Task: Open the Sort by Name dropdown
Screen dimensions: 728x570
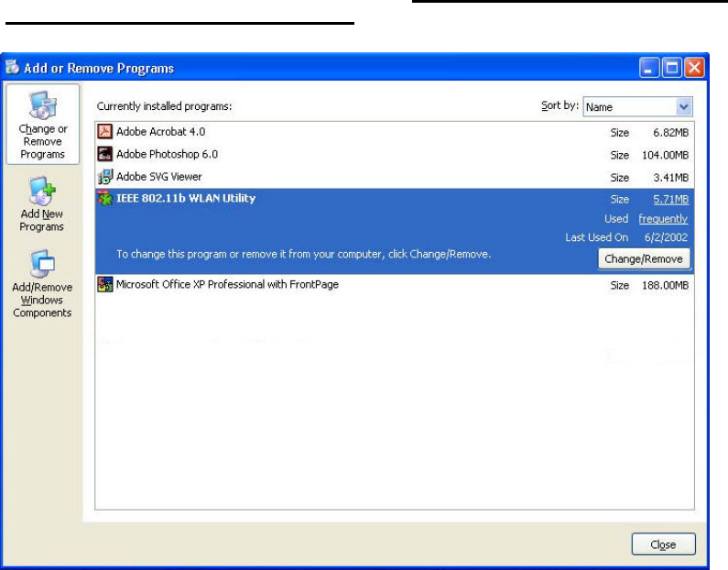Action: pos(637,107)
